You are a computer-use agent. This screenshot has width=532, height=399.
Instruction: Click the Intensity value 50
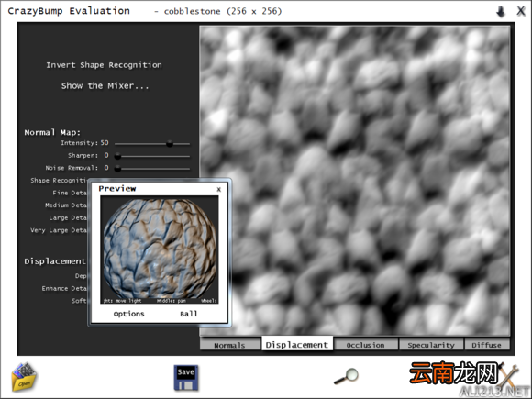pos(105,143)
